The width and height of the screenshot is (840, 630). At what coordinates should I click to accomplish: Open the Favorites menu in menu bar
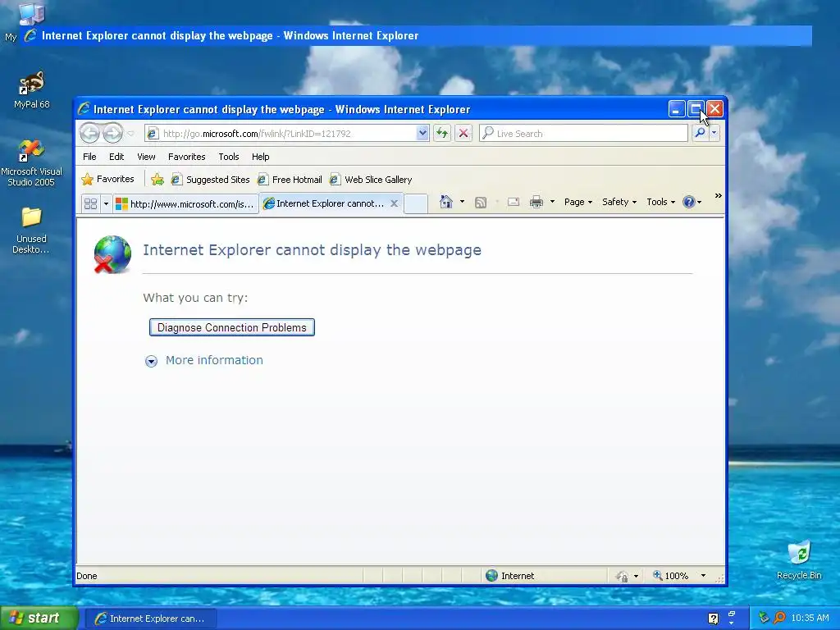tap(186, 157)
